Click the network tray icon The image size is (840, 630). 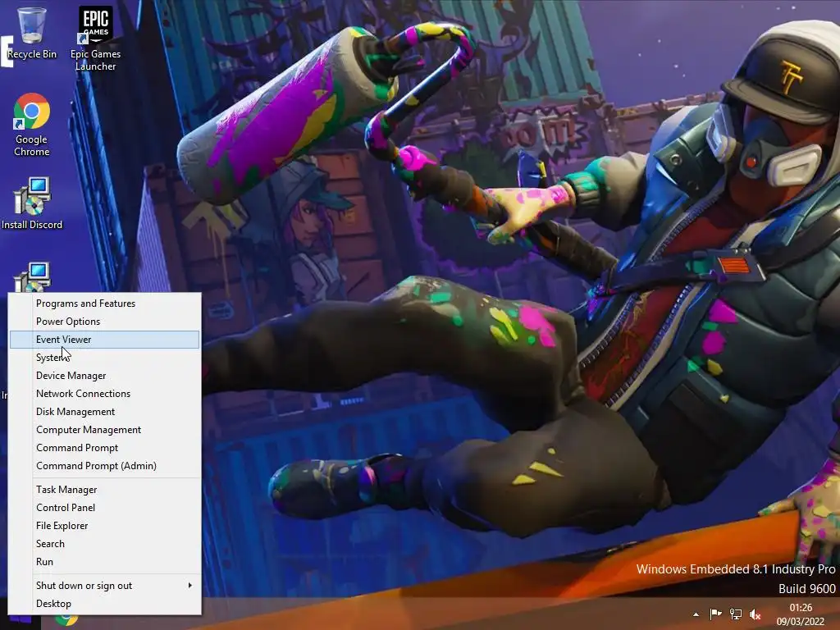click(x=736, y=614)
